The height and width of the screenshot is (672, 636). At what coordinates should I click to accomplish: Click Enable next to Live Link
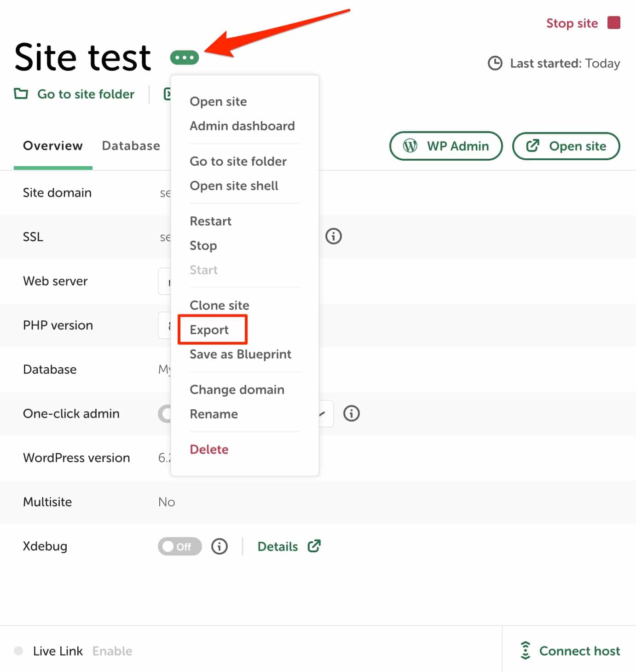(x=112, y=651)
